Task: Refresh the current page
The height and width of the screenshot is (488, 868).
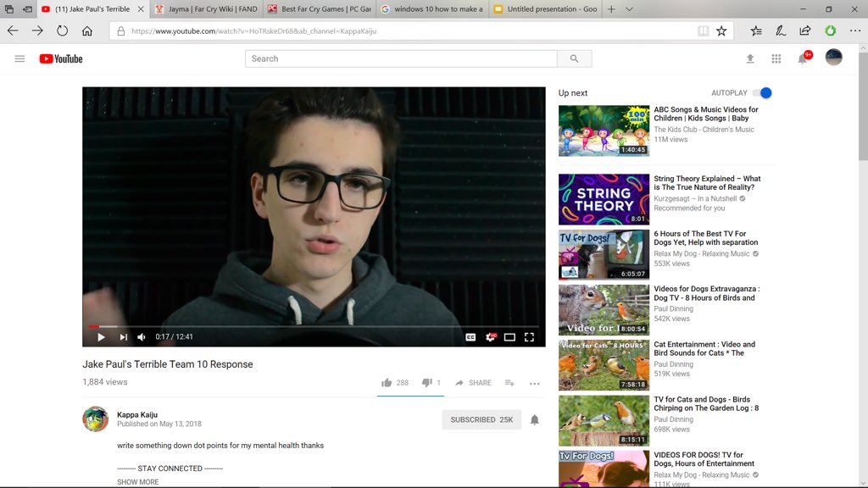Action: point(62,31)
